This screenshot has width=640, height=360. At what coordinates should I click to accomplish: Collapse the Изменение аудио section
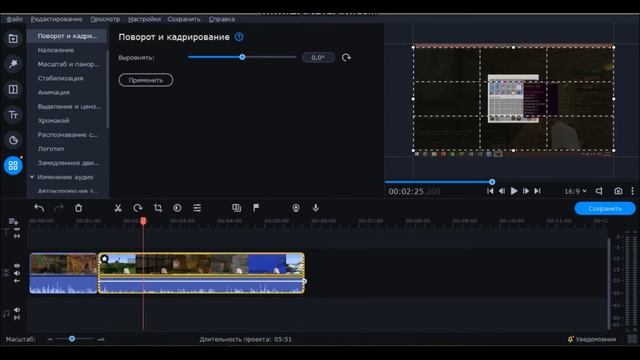coord(32,177)
